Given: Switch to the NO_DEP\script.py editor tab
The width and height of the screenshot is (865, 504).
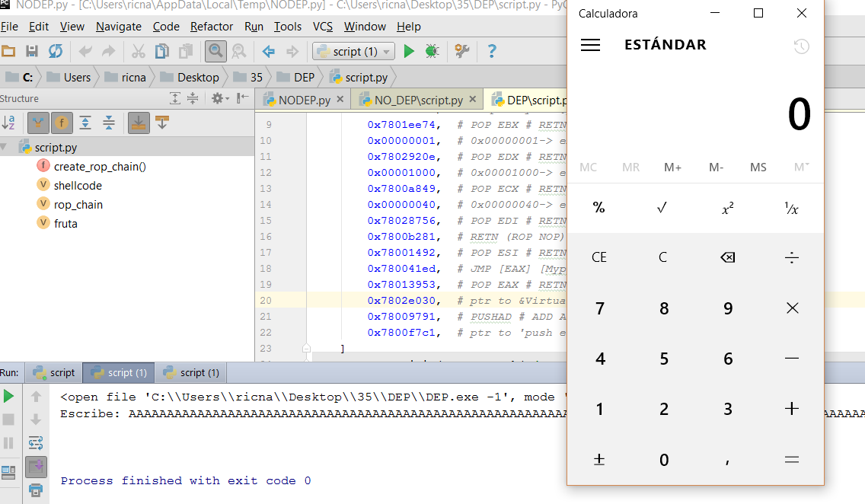Looking at the screenshot, I should (x=418, y=100).
